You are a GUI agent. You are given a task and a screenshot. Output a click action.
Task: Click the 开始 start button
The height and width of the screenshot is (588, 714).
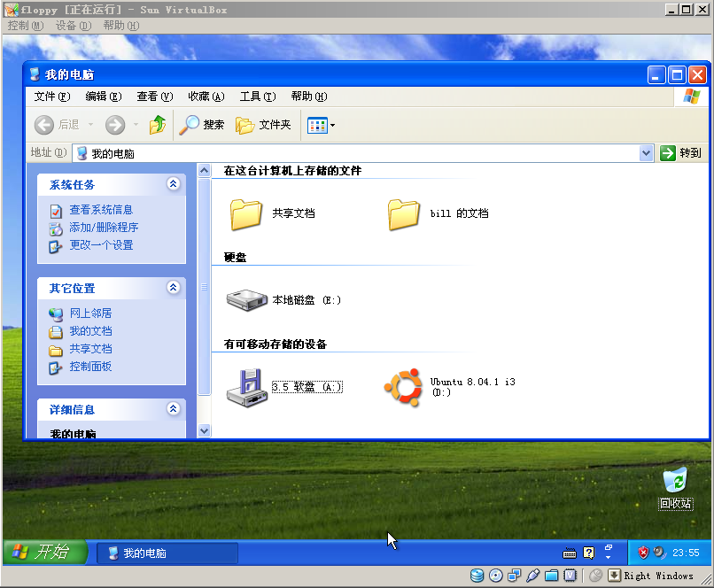[44, 552]
